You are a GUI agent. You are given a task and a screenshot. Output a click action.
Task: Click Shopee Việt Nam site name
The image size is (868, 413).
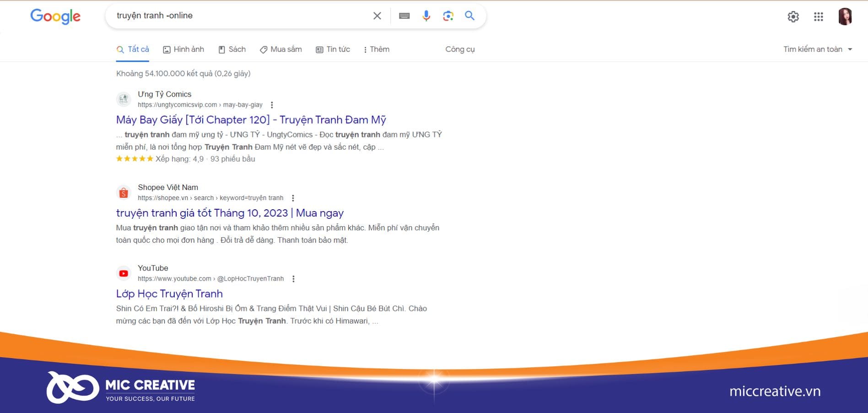point(168,187)
